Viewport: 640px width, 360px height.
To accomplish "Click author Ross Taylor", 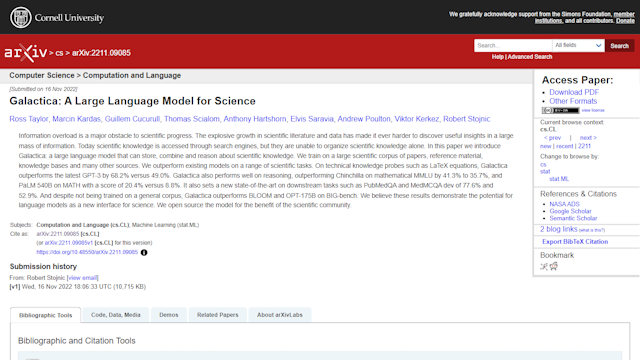I will point(29,119).
